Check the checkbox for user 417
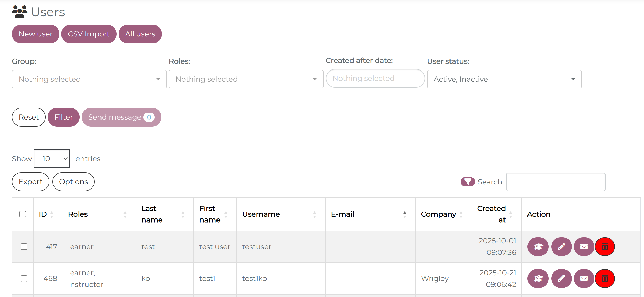Screen dimensions: 644x297 [24, 247]
